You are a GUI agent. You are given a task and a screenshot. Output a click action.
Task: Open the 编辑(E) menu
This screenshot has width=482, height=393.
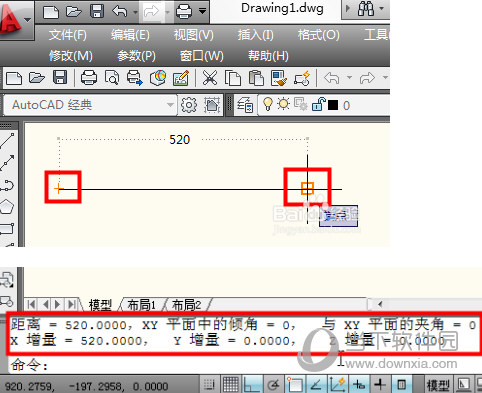[130, 35]
